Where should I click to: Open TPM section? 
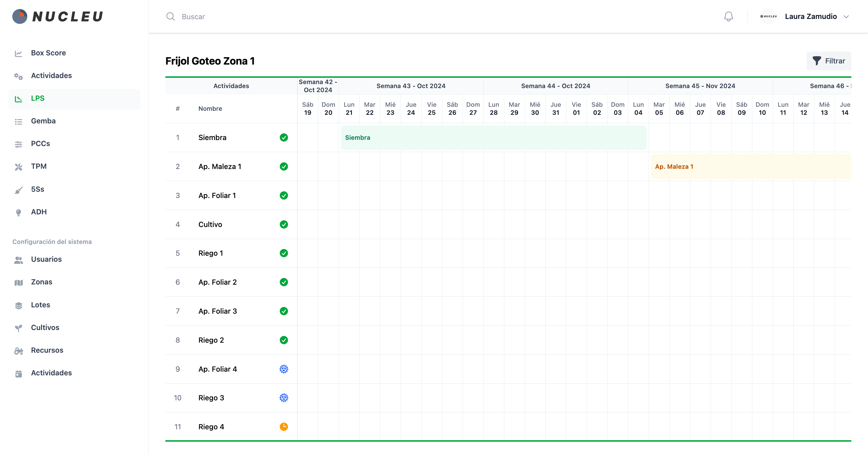pyautogui.click(x=74, y=166)
